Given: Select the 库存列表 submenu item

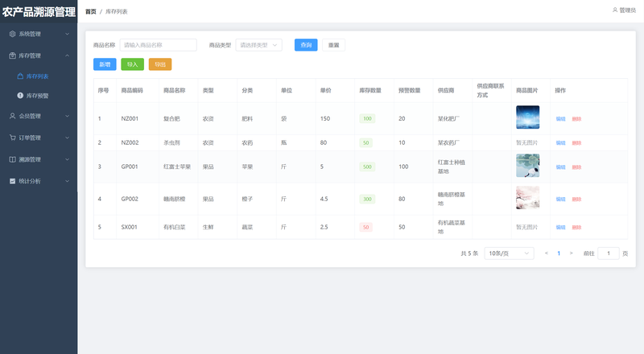Looking at the screenshot, I should (37, 76).
